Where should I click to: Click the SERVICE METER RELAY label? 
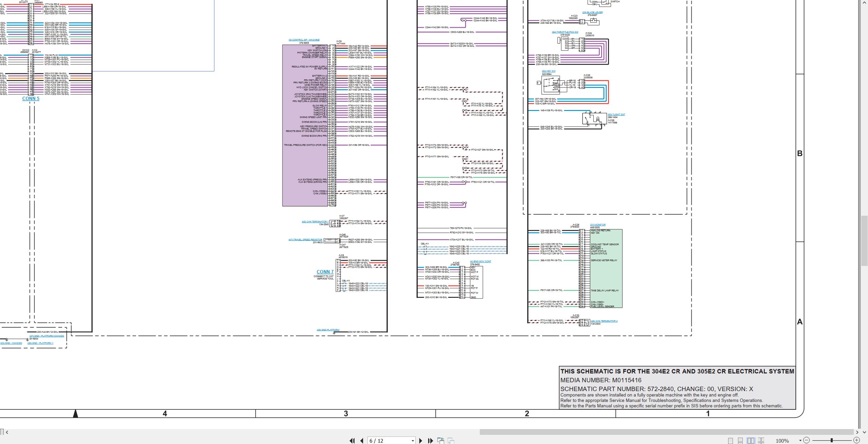click(x=604, y=260)
